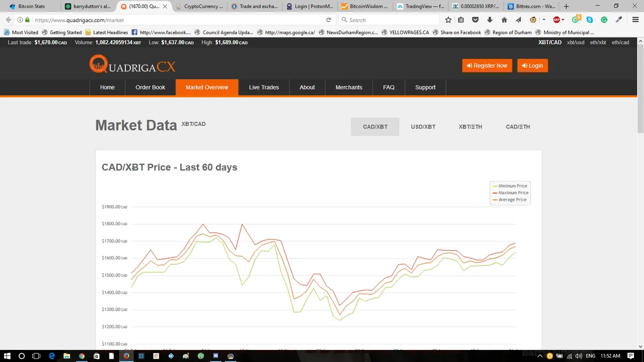This screenshot has width=644, height=362.
Task: Open the Support nav item
Action: click(x=425, y=87)
